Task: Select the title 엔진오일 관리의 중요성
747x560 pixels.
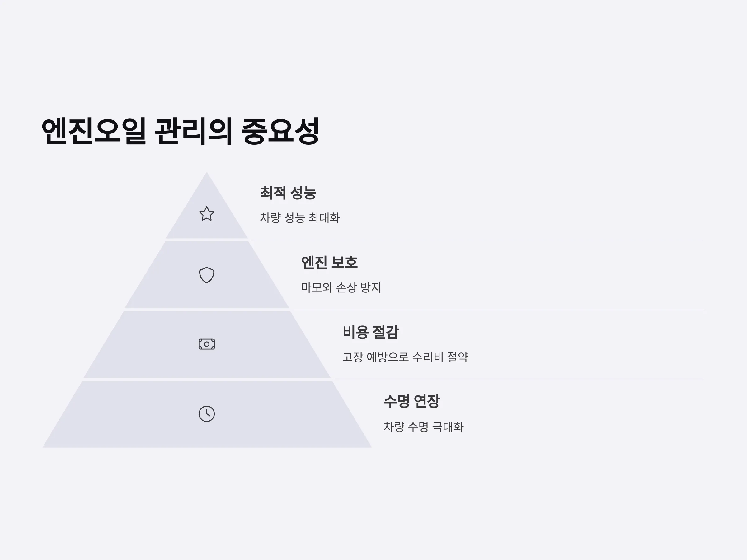Action: (x=180, y=131)
